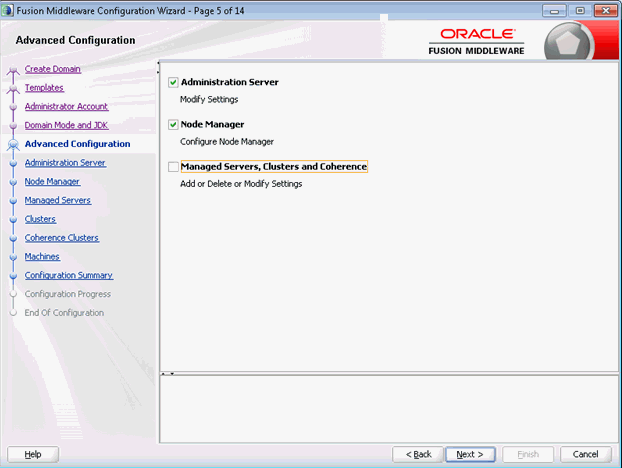The width and height of the screenshot is (622, 468).
Task: Close the wizard with the X button
Action: click(606, 11)
